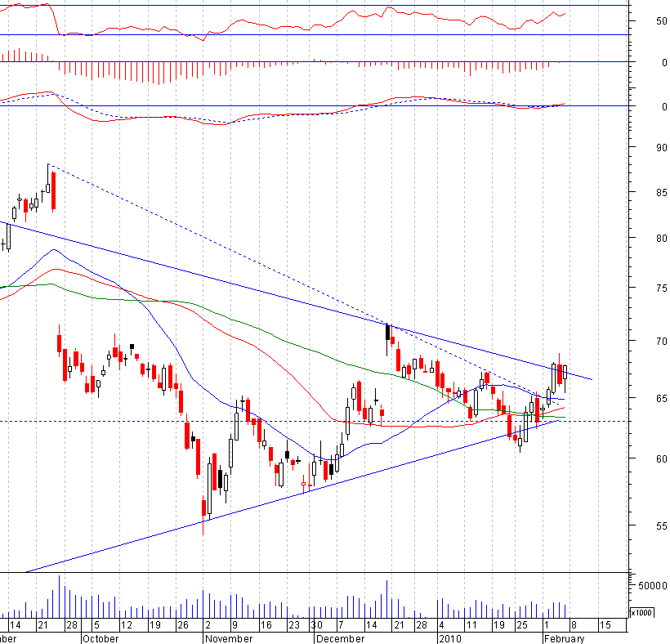The image size is (670, 644).
Task: Click the 60 price level label
Action: coord(662,459)
